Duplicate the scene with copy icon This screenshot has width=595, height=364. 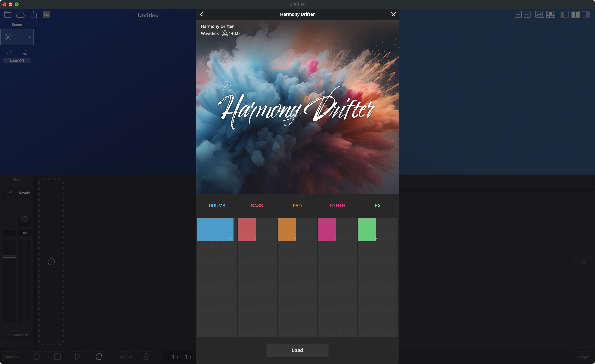coord(25,52)
